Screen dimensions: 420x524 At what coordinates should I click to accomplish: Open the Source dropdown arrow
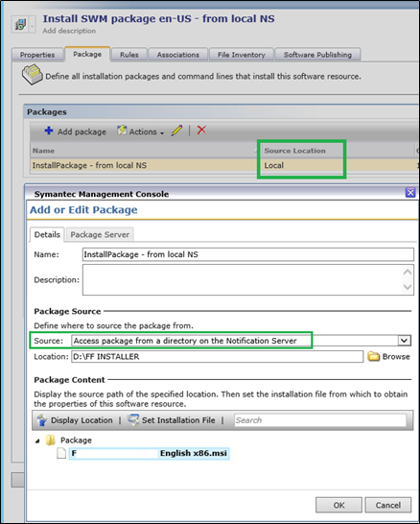404,341
